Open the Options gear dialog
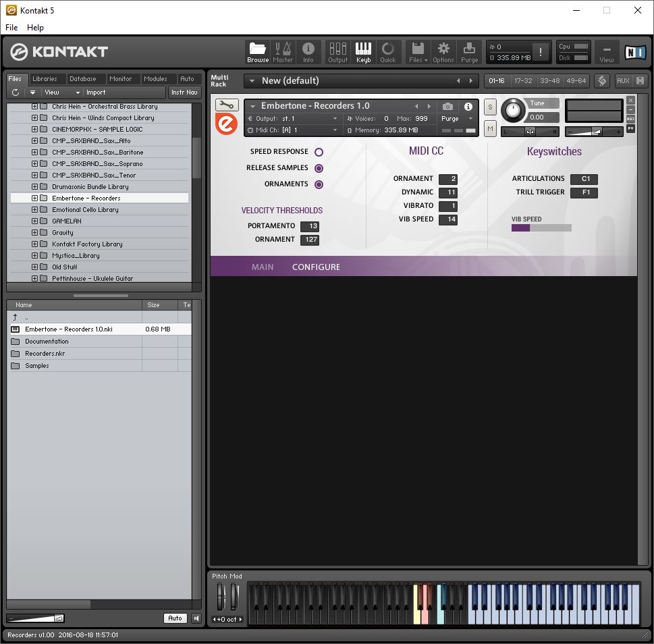 [x=443, y=52]
